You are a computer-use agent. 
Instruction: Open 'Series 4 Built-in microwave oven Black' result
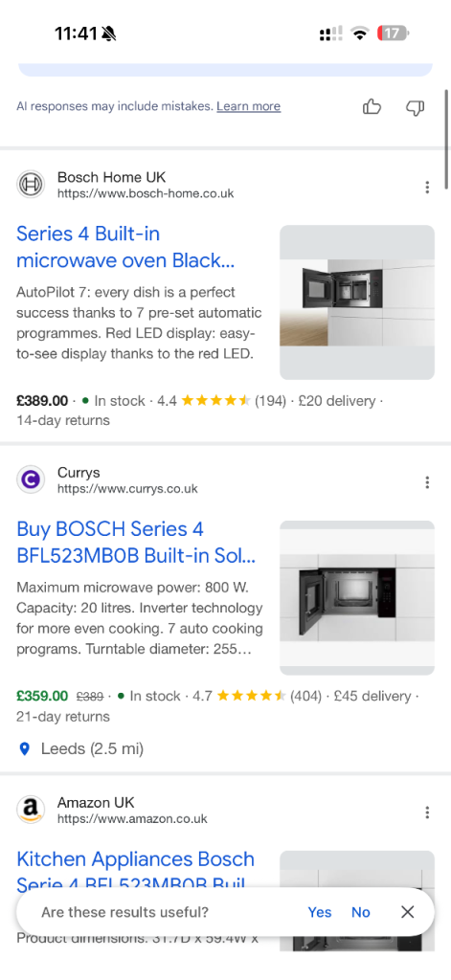(125, 247)
